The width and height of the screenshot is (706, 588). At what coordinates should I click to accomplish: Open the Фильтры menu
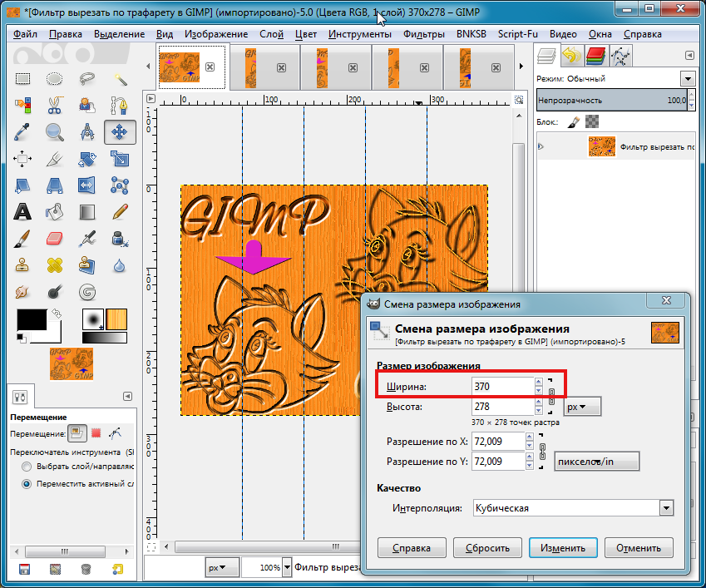[424, 34]
